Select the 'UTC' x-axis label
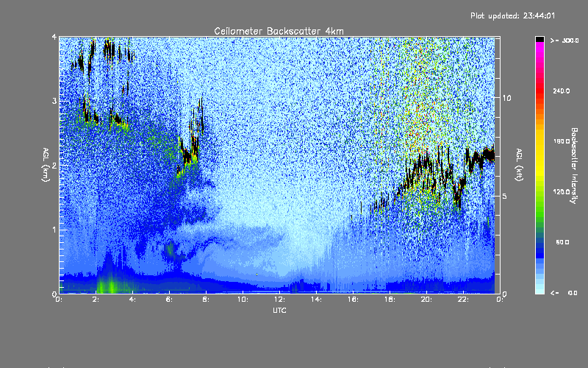Viewport: 588px width, 368px height. click(279, 310)
